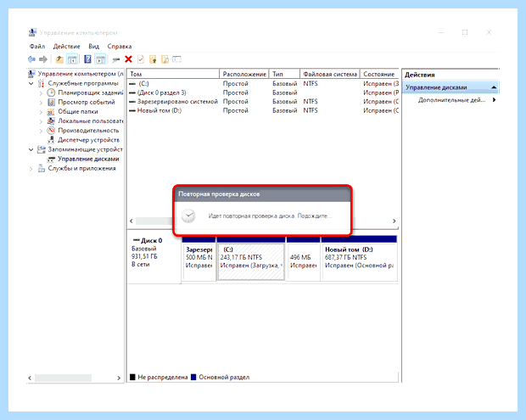Click the toolbar icon with green up arrow
This screenshot has width=526, height=420.
pos(153,59)
